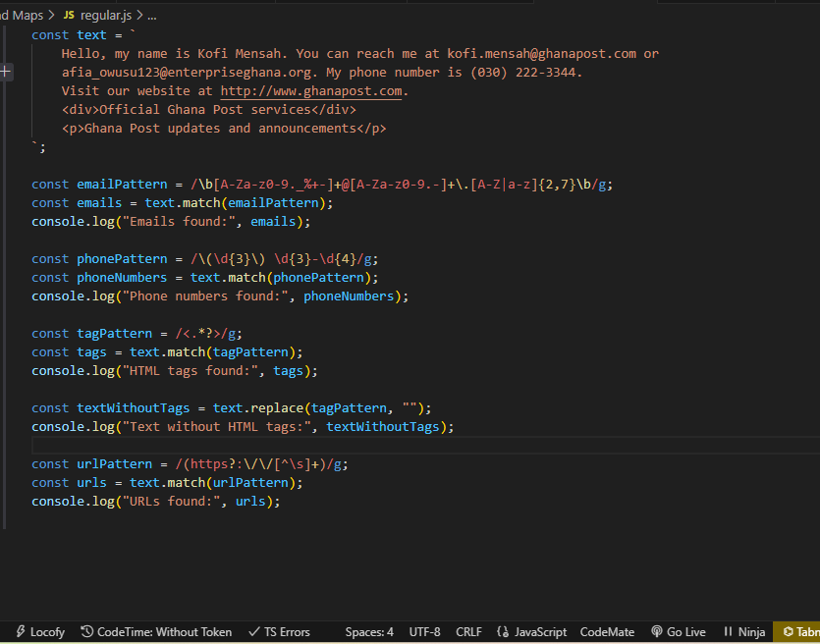Open the Locofy status bar item
Image resolution: width=820 pixels, height=644 pixels.
pyautogui.click(x=40, y=632)
